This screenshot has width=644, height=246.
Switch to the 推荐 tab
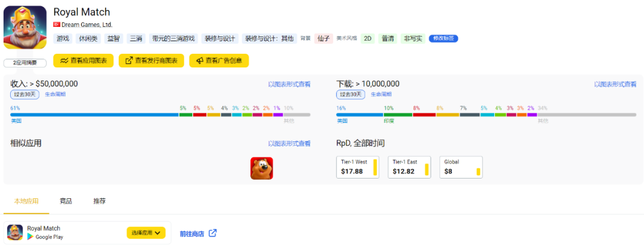point(100,201)
